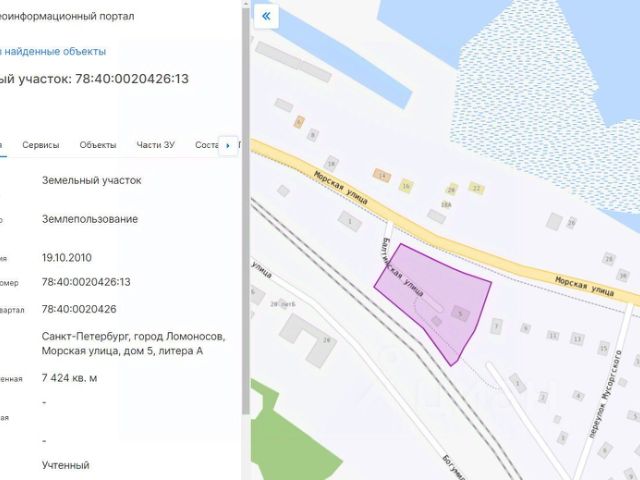Go back to найденные объекты link

(53, 51)
